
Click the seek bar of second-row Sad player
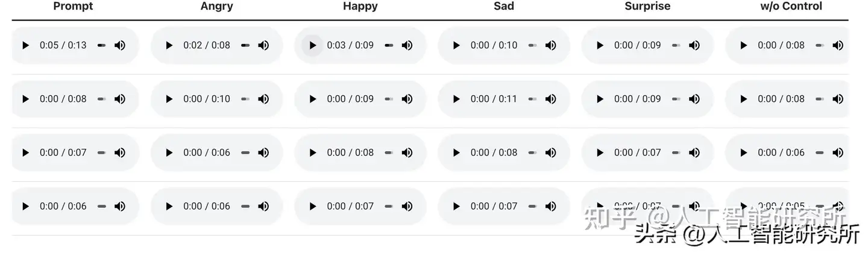coord(532,99)
